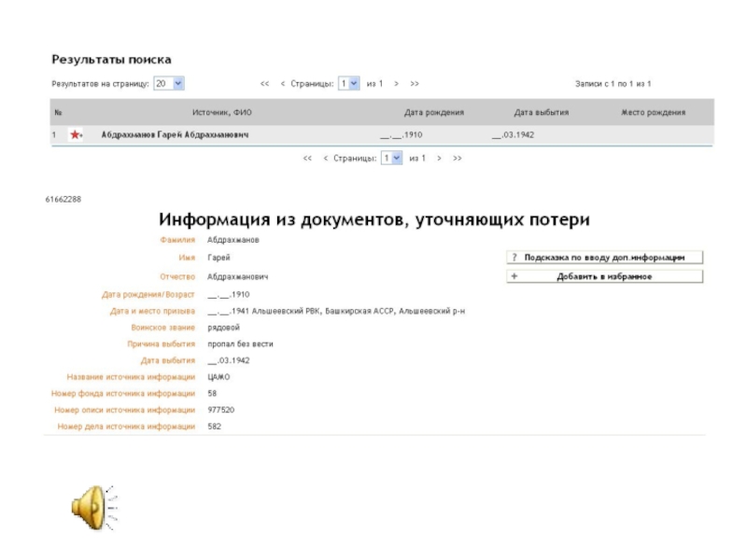Image resolution: width=747 pixels, height=560 pixels.
Task: Go to next page using bottom > arrow
Action: (x=439, y=159)
